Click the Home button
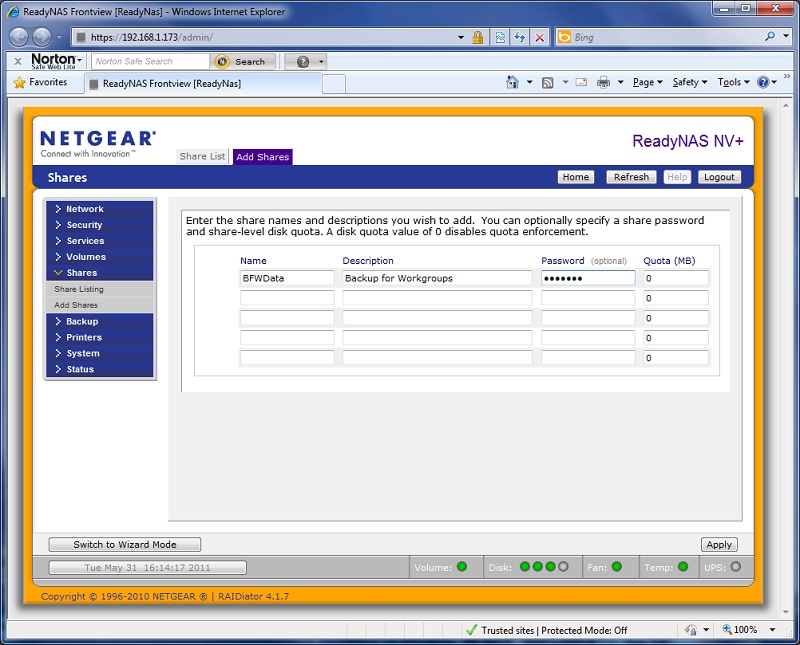The width and height of the screenshot is (800, 645). click(576, 177)
